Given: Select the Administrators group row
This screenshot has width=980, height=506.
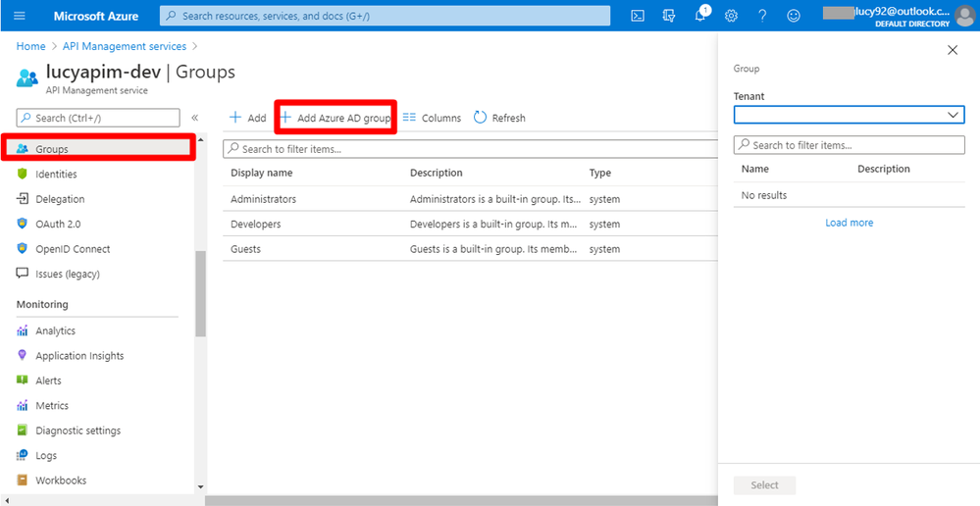Looking at the screenshot, I should [470, 199].
